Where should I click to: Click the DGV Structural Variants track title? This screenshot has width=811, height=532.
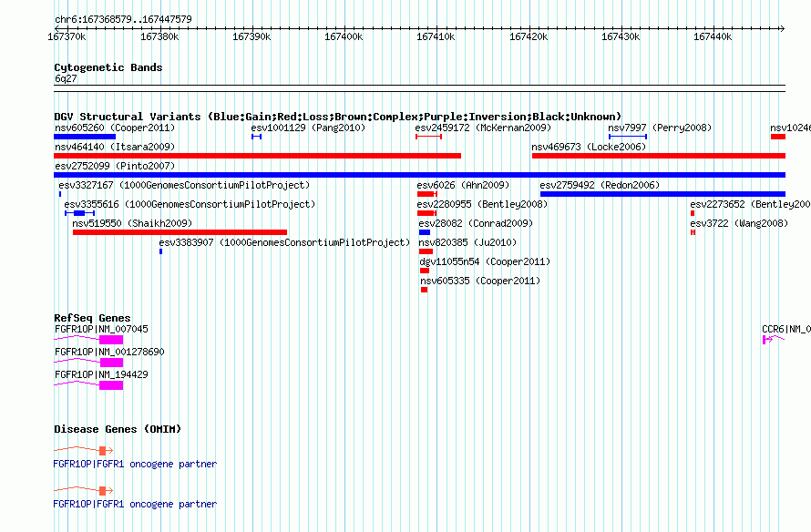[337, 117]
